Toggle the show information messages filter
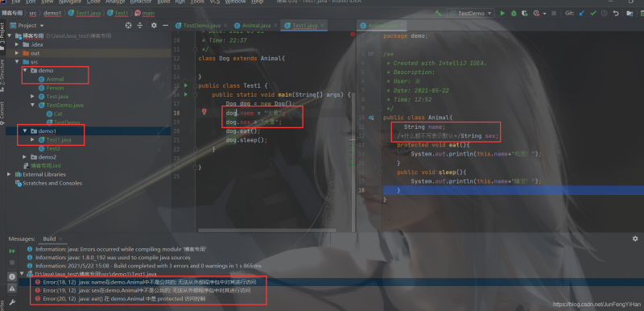 click(x=12, y=276)
